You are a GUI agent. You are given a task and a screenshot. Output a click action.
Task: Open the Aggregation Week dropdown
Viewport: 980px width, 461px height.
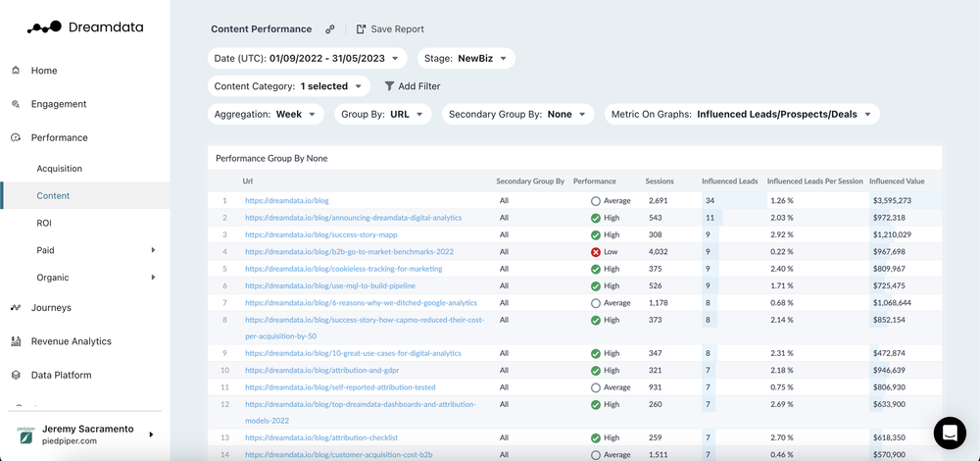tap(266, 115)
